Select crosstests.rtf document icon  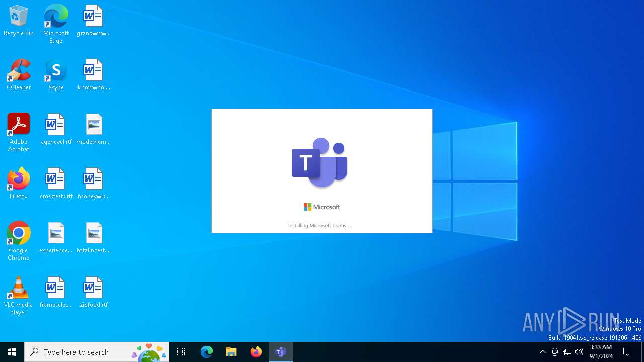pyautogui.click(x=56, y=184)
